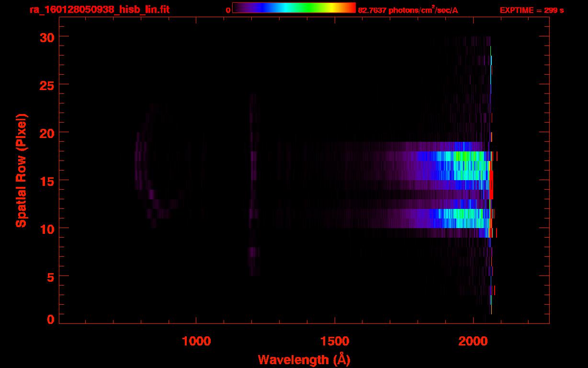This screenshot has height=368, width=588.
Task: Click the EXPTIME = 299 s text
Action: click(x=531, y=10)
